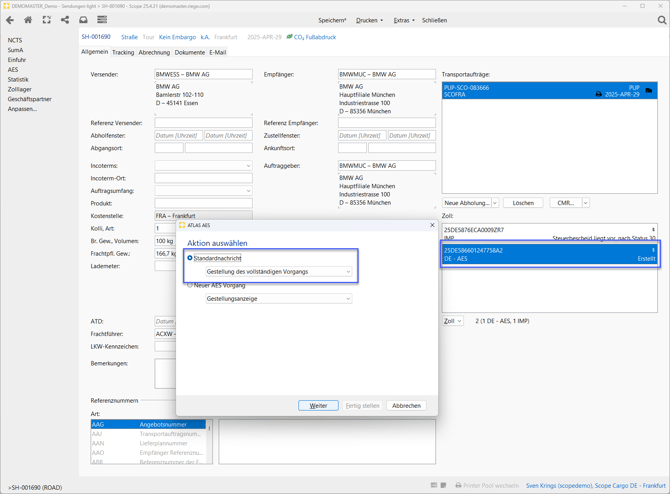Switch to the Allgemein tab
The width and height of the screenshot is (670, 494).
[x=95, y=52]
